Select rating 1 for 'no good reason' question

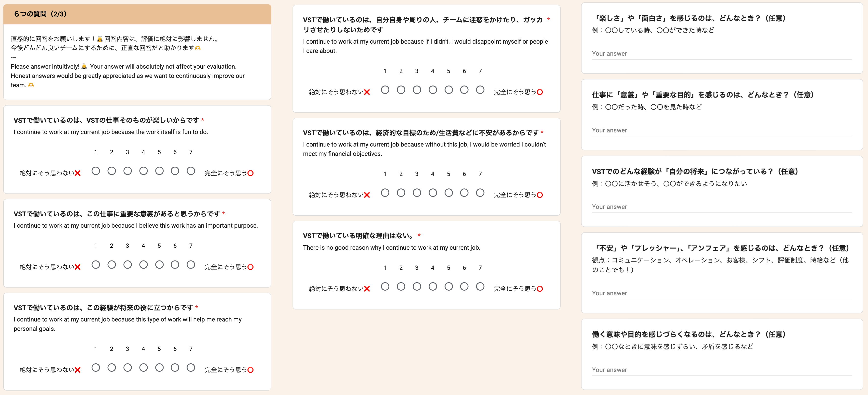(x=385, y=286)
